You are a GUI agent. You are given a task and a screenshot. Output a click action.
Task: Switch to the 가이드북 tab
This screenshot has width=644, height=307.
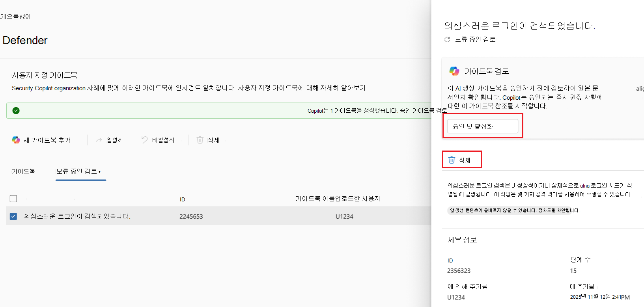point(23,171)
